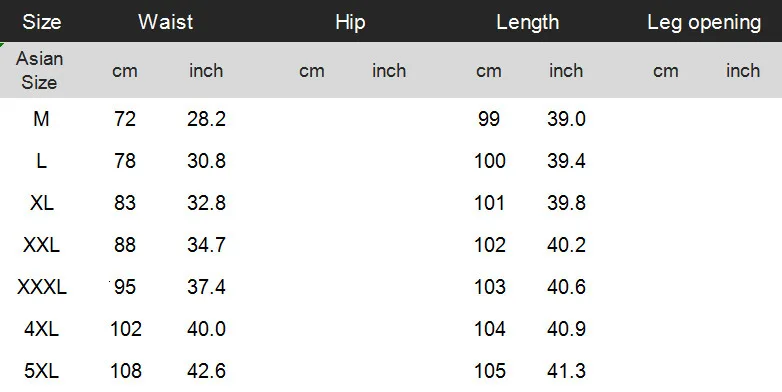
Task: Select waist inch value 42.6
Action: 206,371
